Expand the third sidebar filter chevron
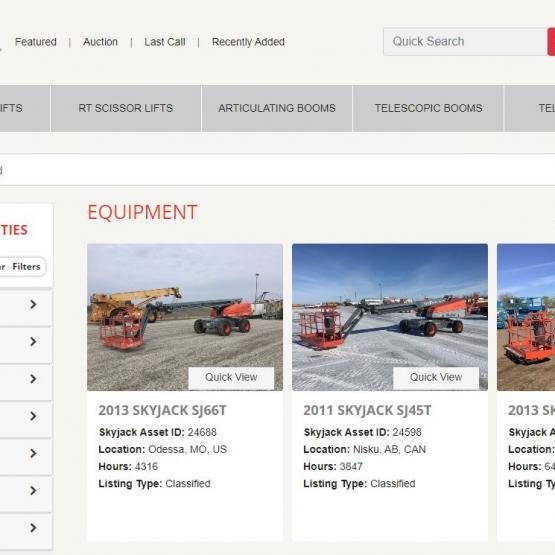The width and height of the screenshot is (555, 555). [33, 379]
